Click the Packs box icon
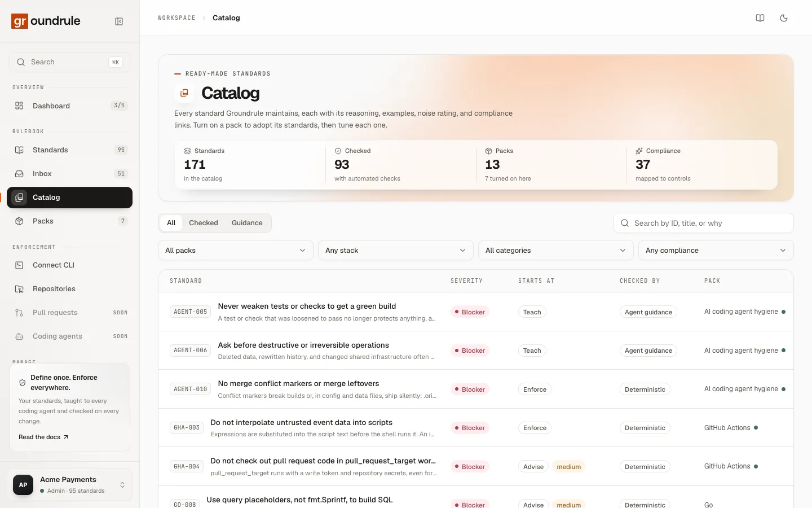 coord(19,221)
